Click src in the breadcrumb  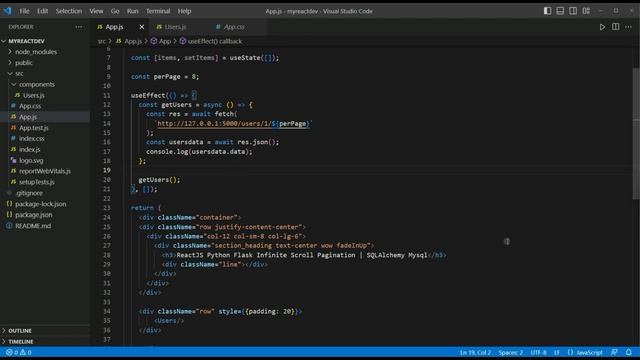coord(102,41)
